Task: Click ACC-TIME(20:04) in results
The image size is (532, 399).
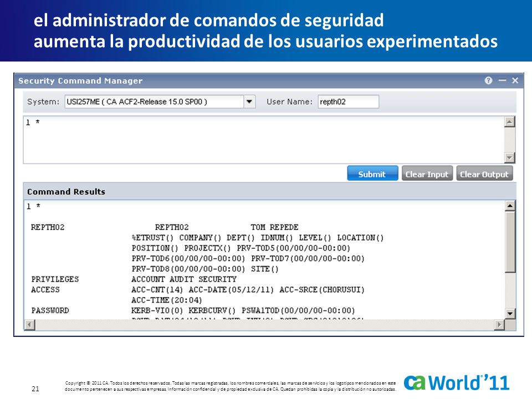Action: 167,300
